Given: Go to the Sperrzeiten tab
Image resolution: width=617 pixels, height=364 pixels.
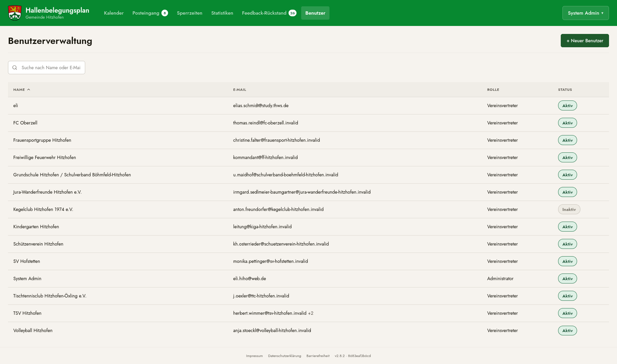Looking at the screenshot, I should 190,13.
